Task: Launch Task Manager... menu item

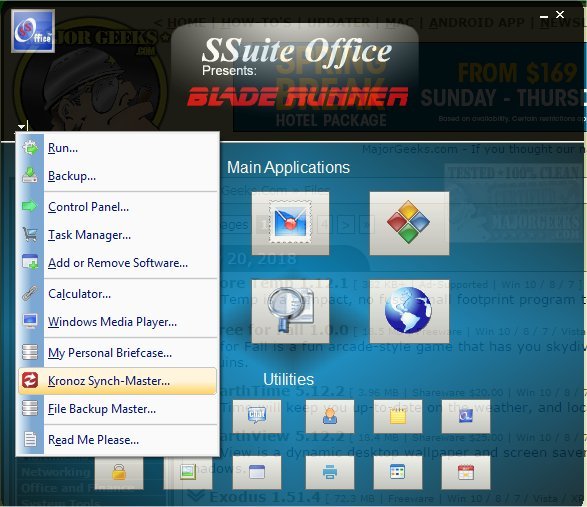Action: (117, 235)
